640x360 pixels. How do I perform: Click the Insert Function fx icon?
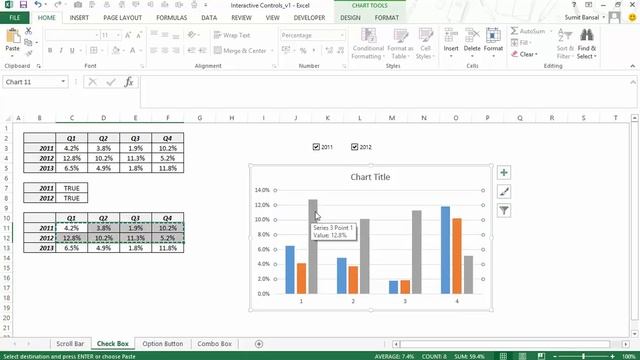tap(129, 82)
